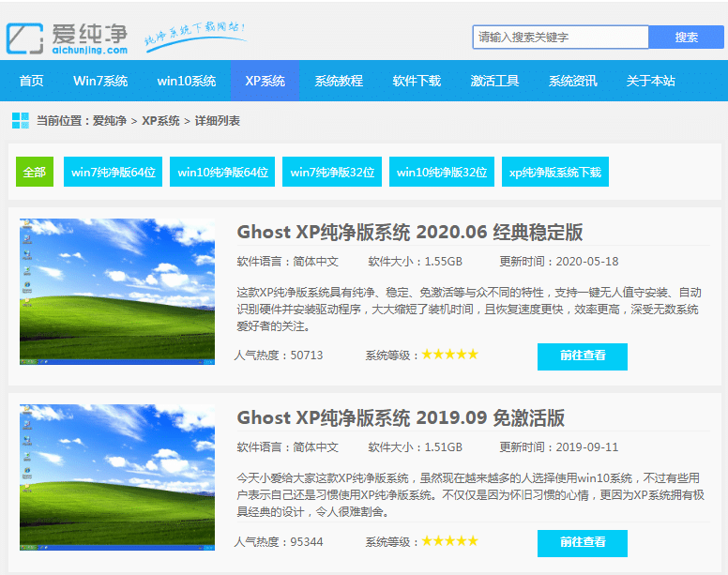Open the Ghost XP 2020.06 thumbnail image
The width and height of the screenshot is (728, 575).
(117, 292)
